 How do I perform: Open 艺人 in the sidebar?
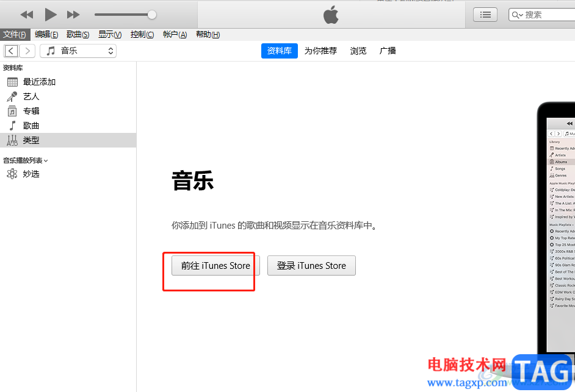point(68,97)
